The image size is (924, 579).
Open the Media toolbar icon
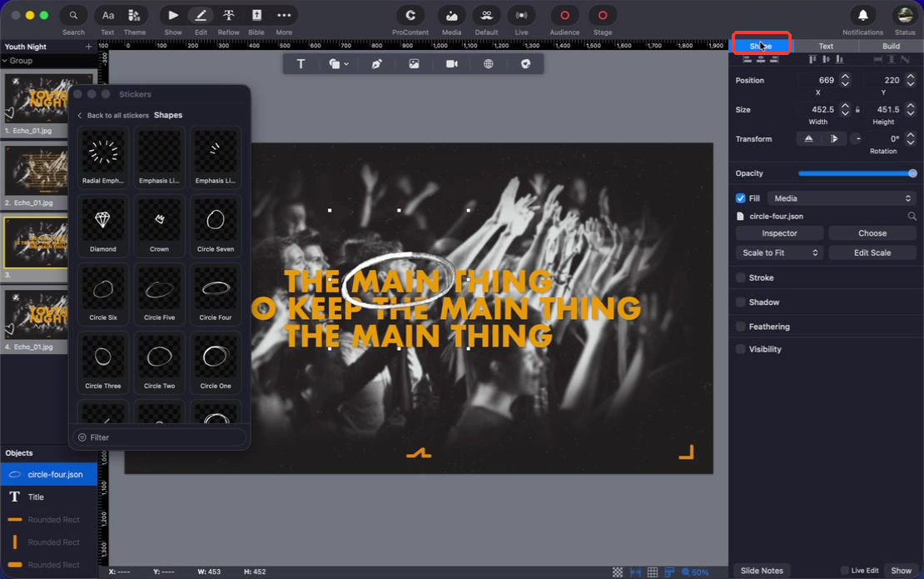[451, 15]
